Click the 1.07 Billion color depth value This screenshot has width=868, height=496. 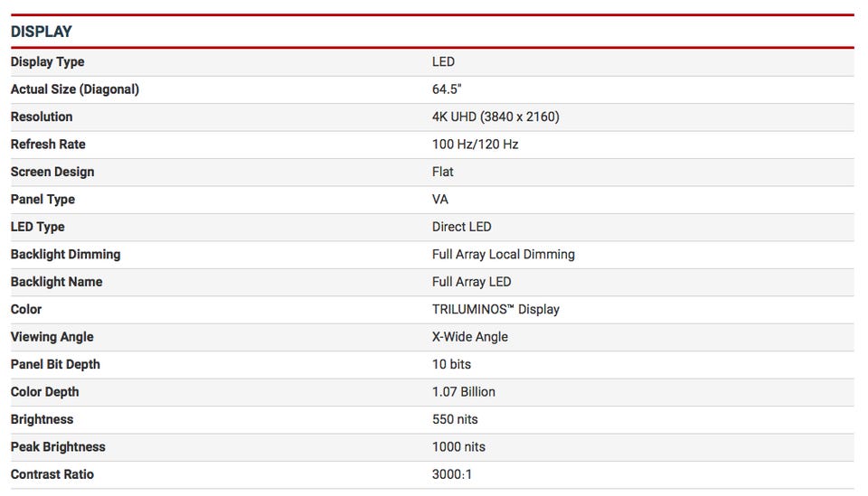[x=464, y=392]
